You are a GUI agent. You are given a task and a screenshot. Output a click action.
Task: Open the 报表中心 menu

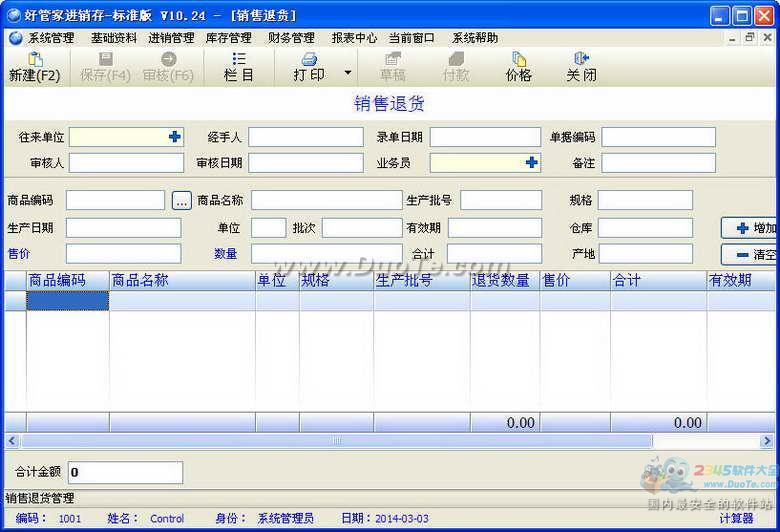coord(354,38)
